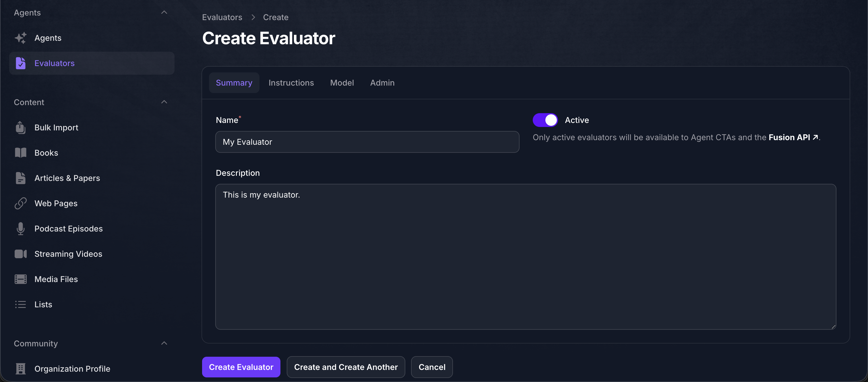Click the Web Pages link icon
This screenshot has width=868, height=382.
[x=21, y=203]
